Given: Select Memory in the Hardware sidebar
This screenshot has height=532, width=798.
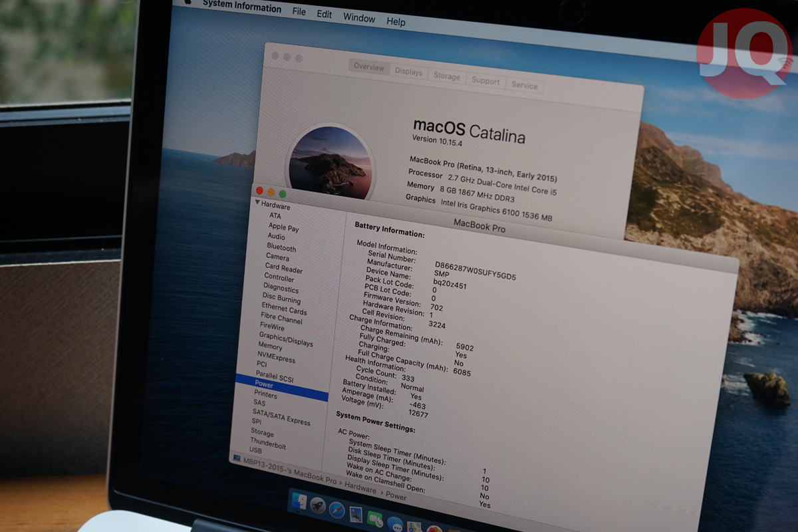Looking at the screenshot, I should pyautogui.click(x=270, y=346).
